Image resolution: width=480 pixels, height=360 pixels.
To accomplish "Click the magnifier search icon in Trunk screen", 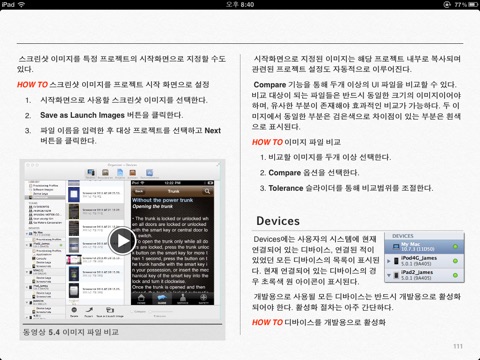I will [207, 191].
